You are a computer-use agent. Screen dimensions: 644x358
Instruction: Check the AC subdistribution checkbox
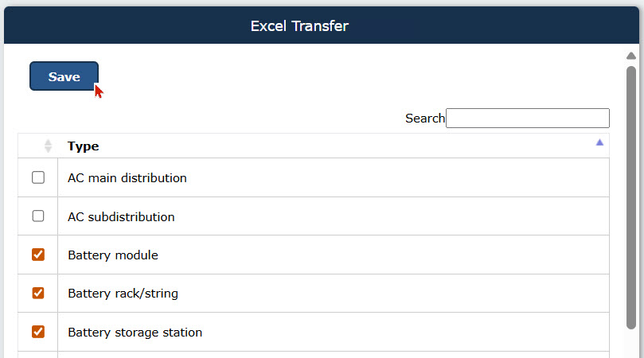pyautogui.click(x=38, y=216)
